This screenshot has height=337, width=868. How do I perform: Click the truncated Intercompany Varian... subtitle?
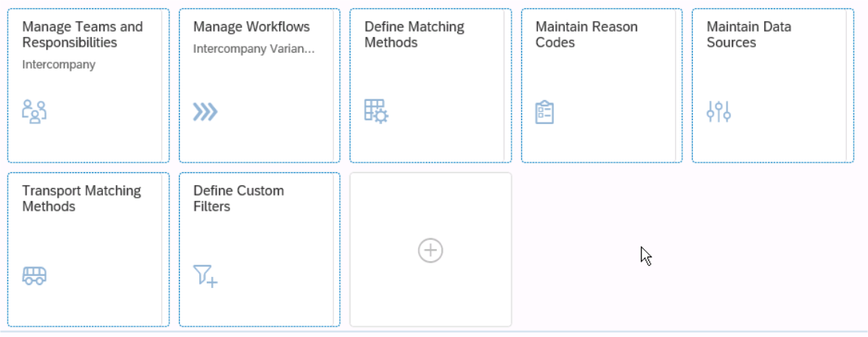(x=253, y=49)
